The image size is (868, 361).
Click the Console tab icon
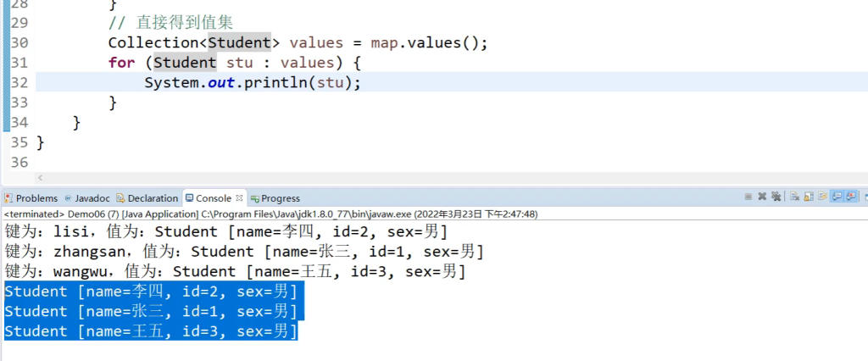point(190,198)
